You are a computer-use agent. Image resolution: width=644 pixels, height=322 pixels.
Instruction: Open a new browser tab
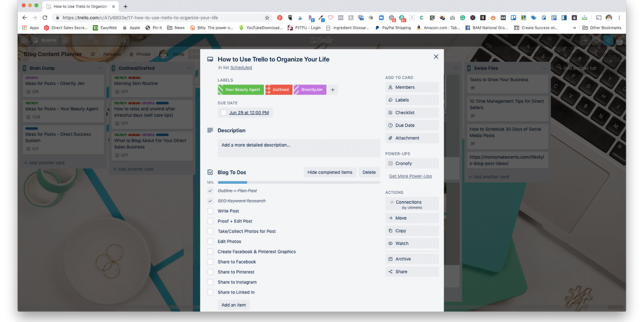[x=125, y=6]
